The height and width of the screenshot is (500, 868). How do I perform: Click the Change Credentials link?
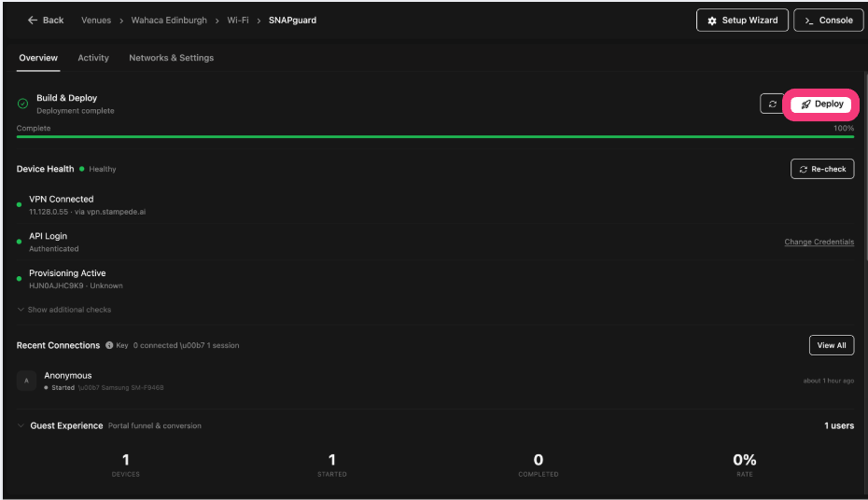point(819,242)
